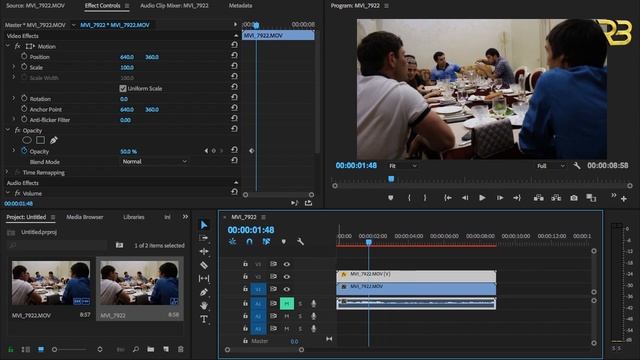The image size is (640, 360).
Task: Open Full playback resolution dropdown
Action: (551, 166)
